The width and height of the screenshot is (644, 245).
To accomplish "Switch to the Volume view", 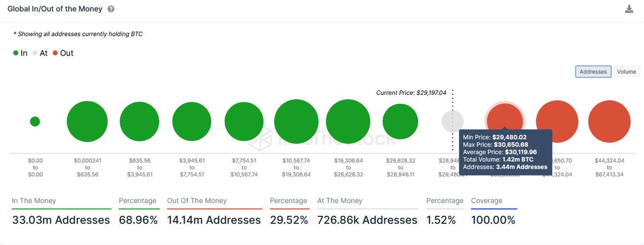I will pos(626,72).
